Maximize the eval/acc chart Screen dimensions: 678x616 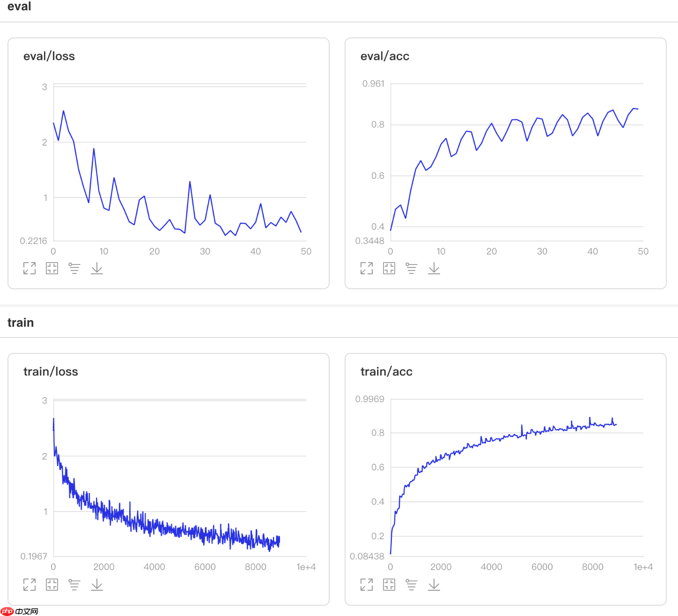367,268
